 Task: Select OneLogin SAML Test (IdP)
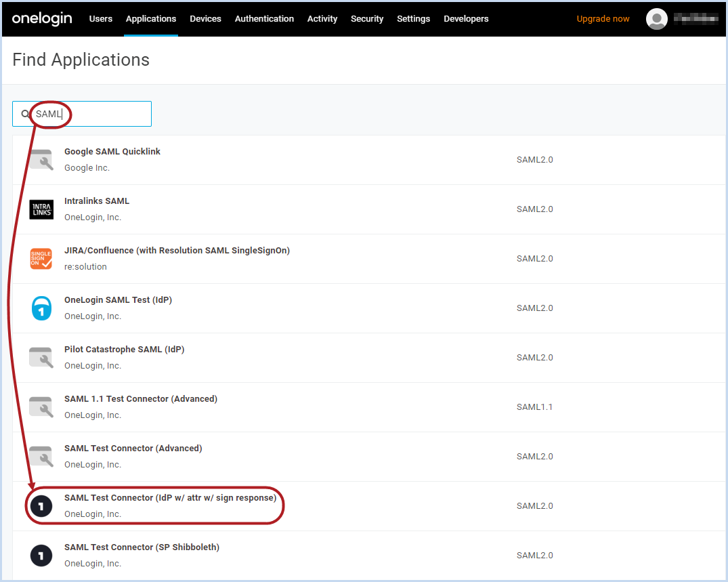coord(368,308)
